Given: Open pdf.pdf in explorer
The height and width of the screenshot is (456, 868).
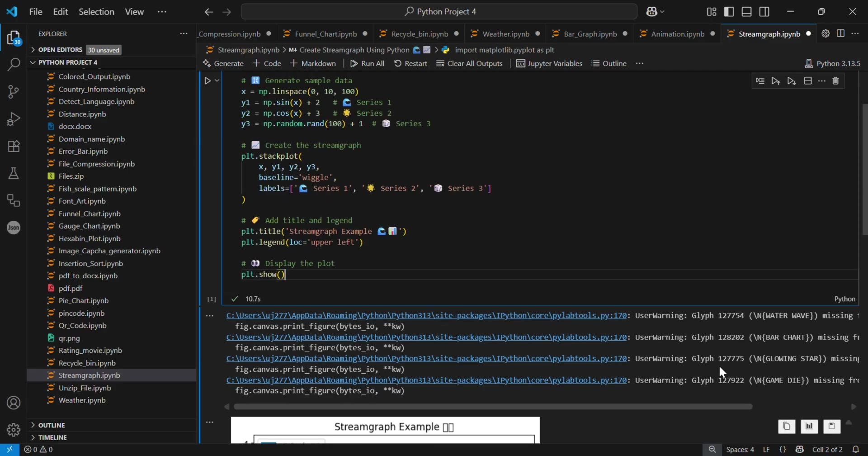Looking at the screenshot, I should point(71,288).
